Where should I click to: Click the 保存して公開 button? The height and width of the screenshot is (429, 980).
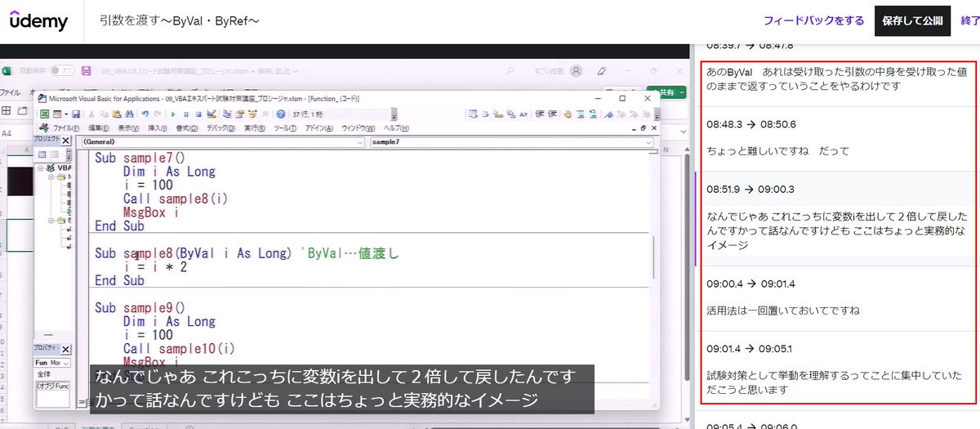(913, 20)
